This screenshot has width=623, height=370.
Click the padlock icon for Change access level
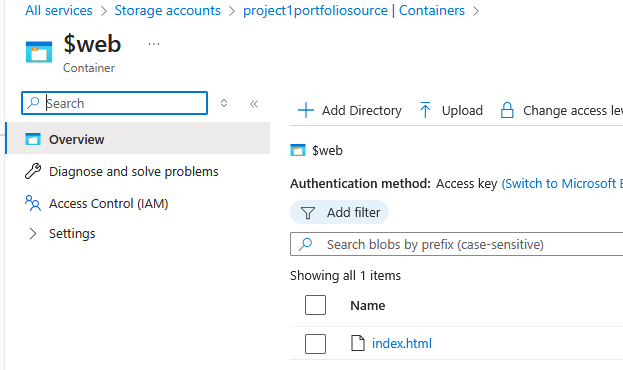(x=507, y=110)
